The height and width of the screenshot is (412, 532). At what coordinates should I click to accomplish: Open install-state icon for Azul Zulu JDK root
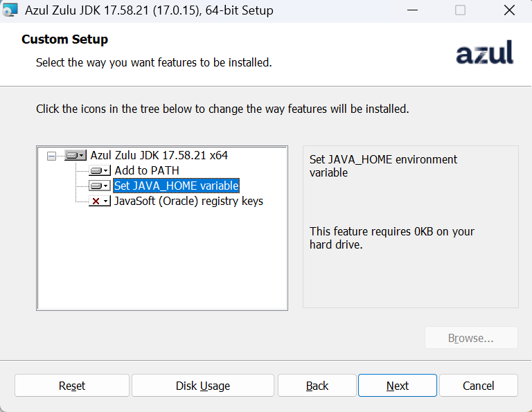[x=76, y=155]
